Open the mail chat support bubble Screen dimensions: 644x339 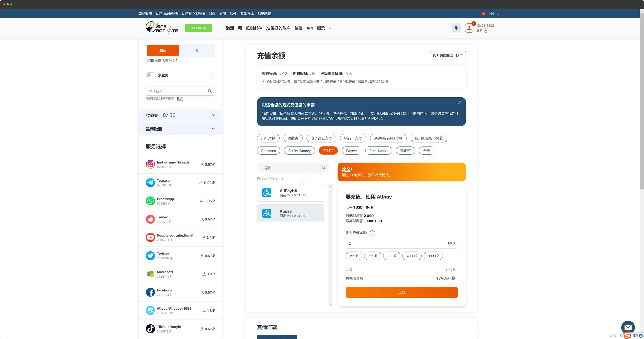coord(628,327)
